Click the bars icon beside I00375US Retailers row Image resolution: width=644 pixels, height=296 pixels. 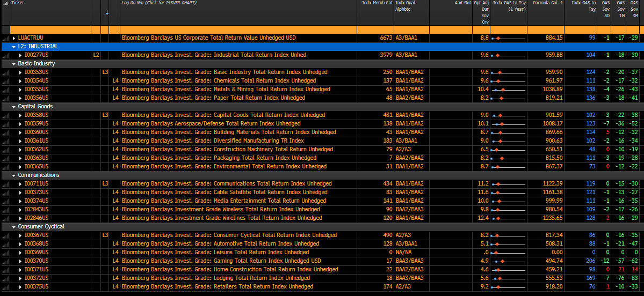tap(5, 287)
